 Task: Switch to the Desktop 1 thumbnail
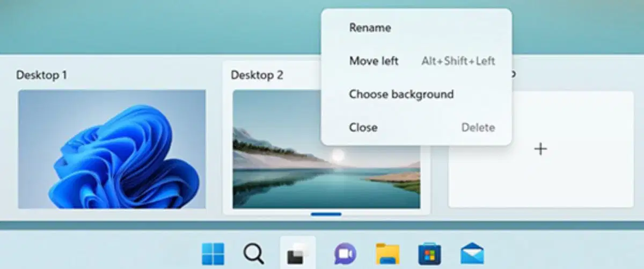pos(112,149)
